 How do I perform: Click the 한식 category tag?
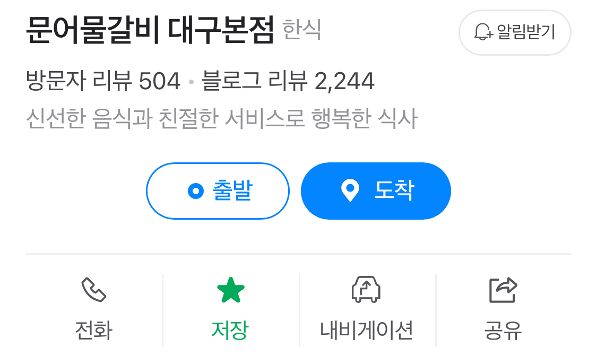click(x=301, y=29)
